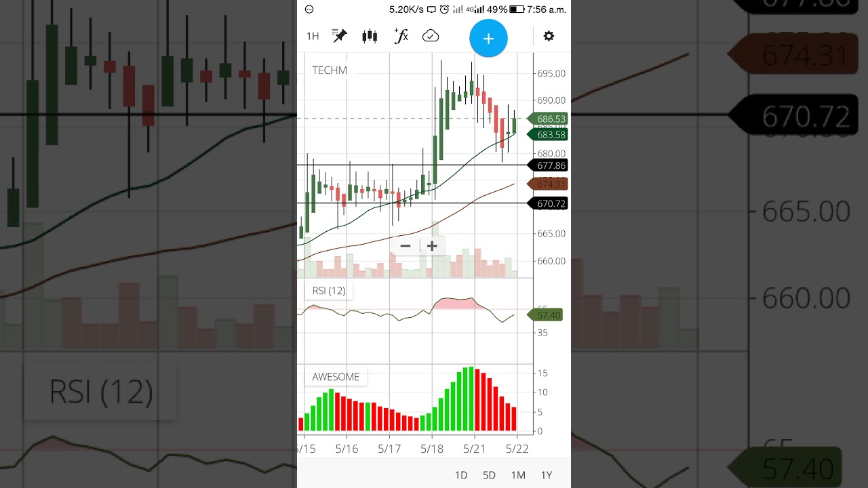Zoom out with the minus button

(x=406, y=246)
